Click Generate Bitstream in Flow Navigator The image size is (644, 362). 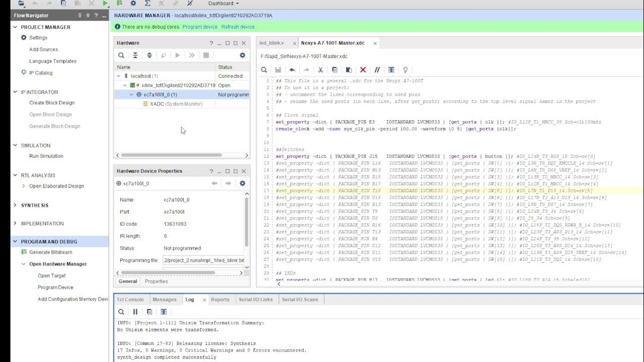51,252
